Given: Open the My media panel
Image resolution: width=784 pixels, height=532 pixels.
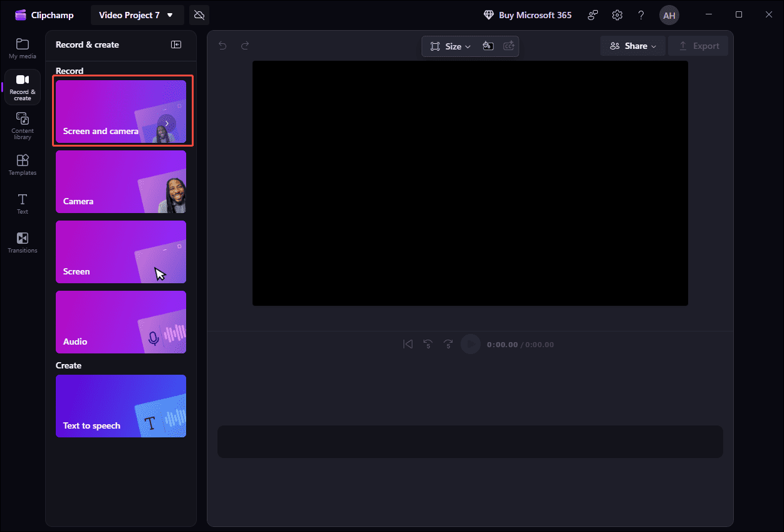Looking at the screenshot, I should [x=22, y=48].
